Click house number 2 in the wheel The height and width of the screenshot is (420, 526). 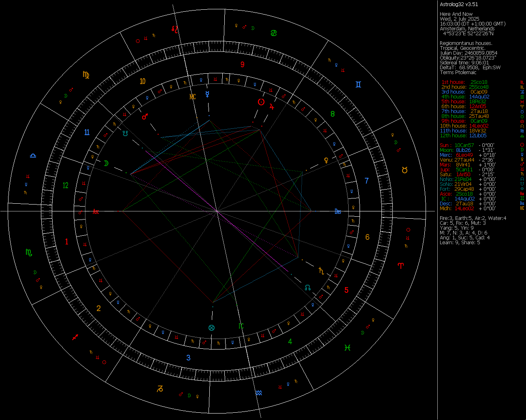[98, 309]
